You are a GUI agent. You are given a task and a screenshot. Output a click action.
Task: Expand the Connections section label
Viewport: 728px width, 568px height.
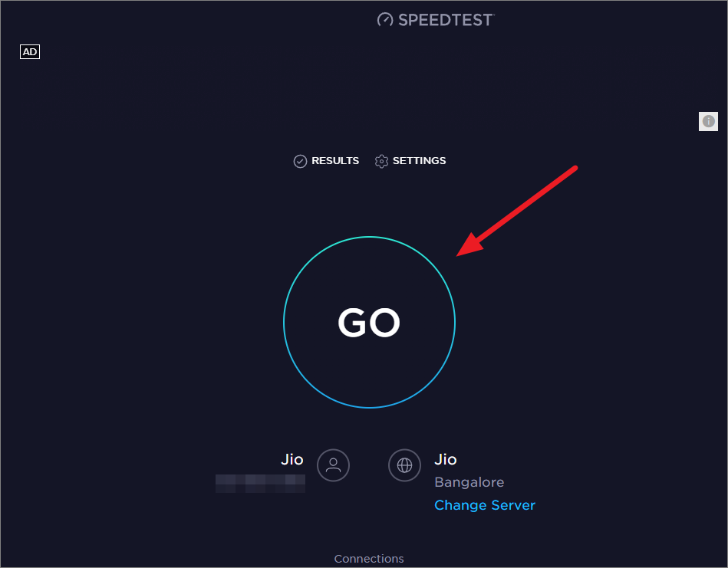pyautogui.click(x=369, y=559)
